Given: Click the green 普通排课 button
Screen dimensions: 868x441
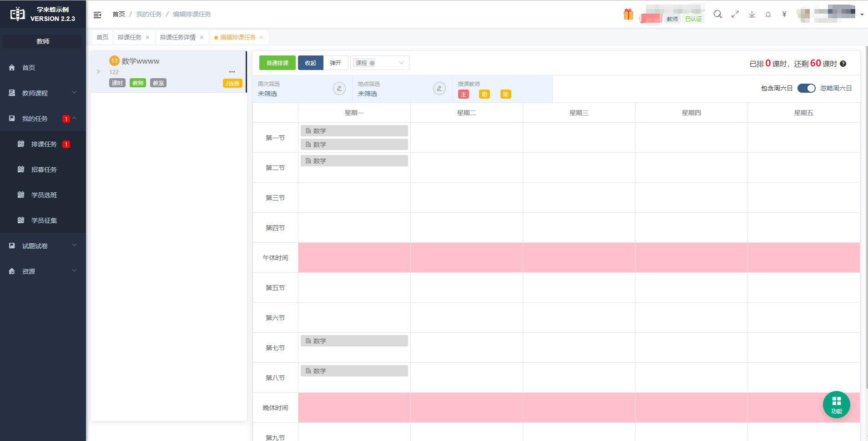Looking at the screenshot, I should (x=277, y=63).
